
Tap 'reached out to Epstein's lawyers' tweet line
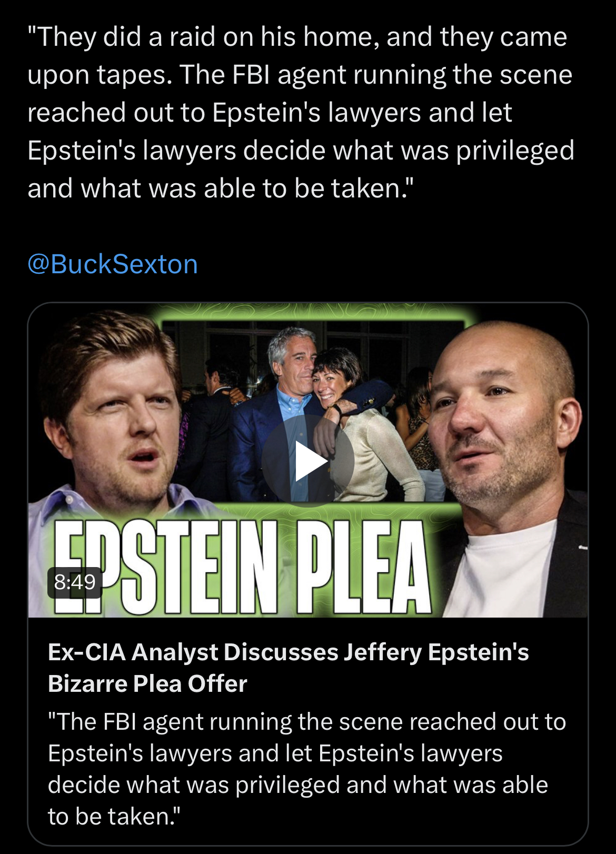270,113
